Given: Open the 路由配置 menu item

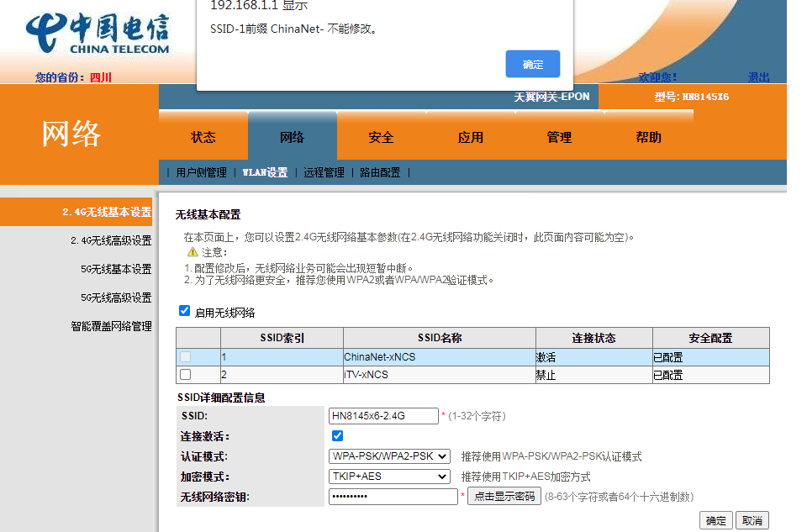Looking at the screenshot, I should coord(380,171).
